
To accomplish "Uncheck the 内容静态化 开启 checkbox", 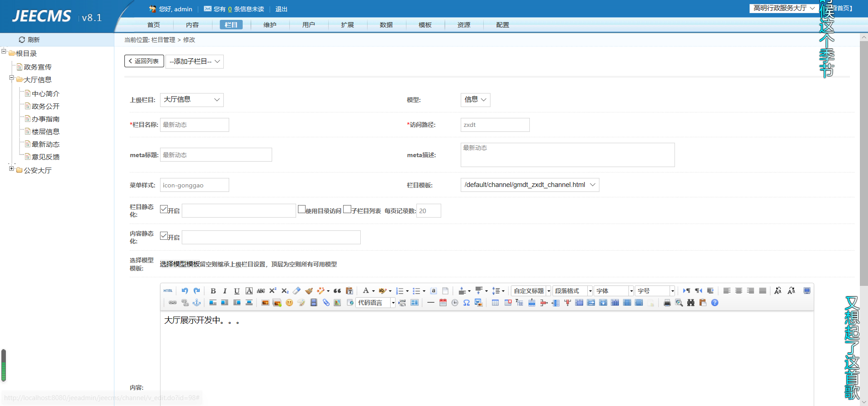I will click(164, 236).
